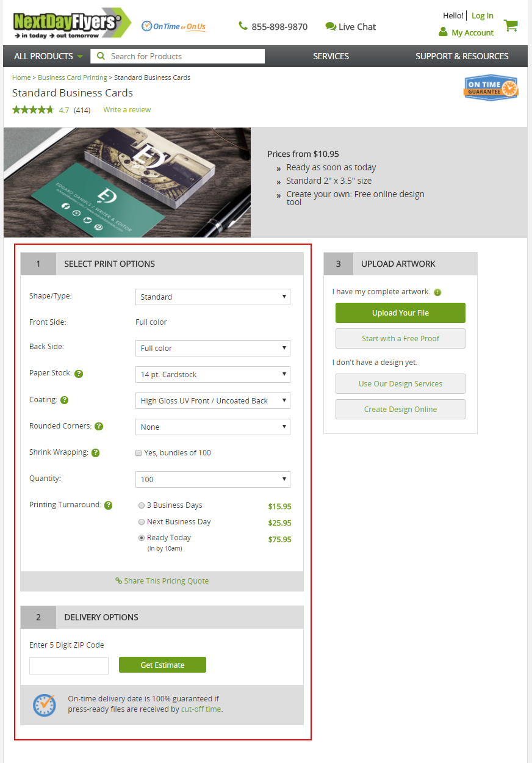Choose Next Business Day turnaround

tap(142, 522)
